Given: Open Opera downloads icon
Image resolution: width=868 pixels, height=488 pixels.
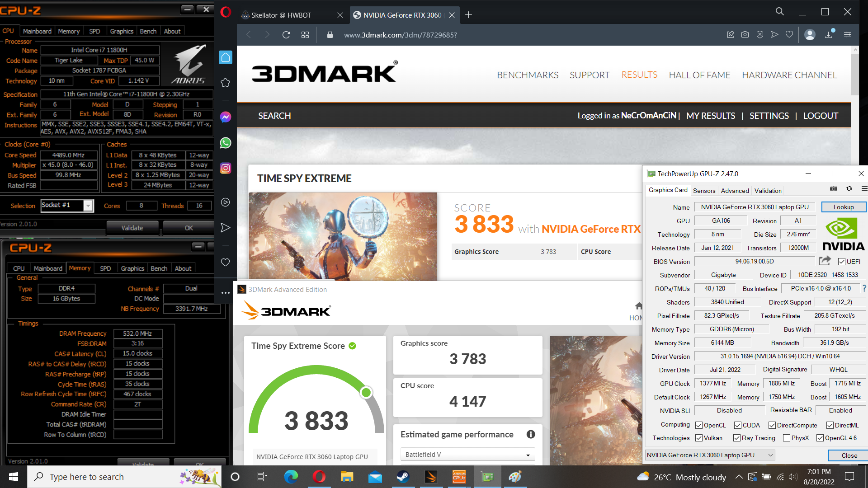Looking at the screenshot, I should (x=829, y=34).
